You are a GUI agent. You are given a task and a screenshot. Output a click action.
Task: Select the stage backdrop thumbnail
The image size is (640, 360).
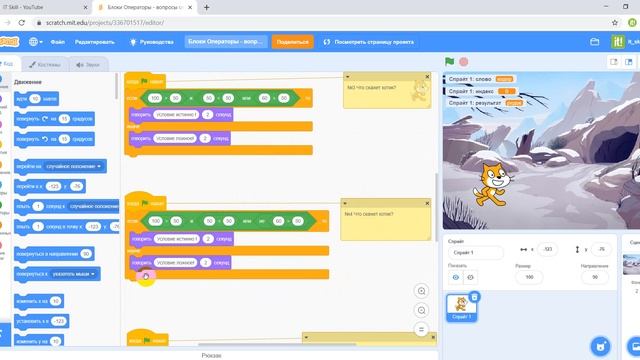click(632, 264)
